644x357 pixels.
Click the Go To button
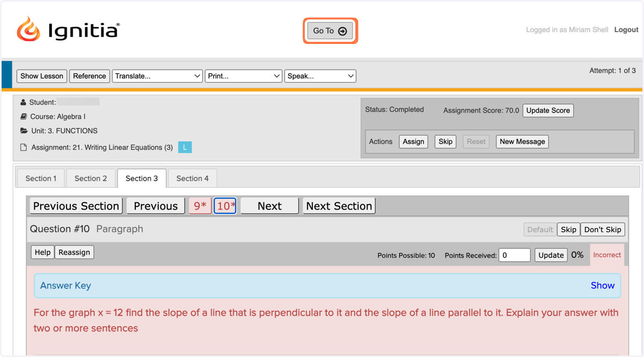click(330, 31)
